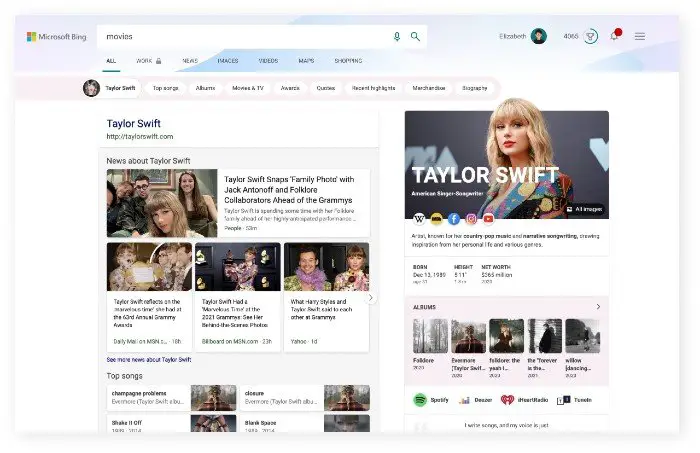Open the iHeartRadio music link
This screenshot has height=453, width=700.
524,400
